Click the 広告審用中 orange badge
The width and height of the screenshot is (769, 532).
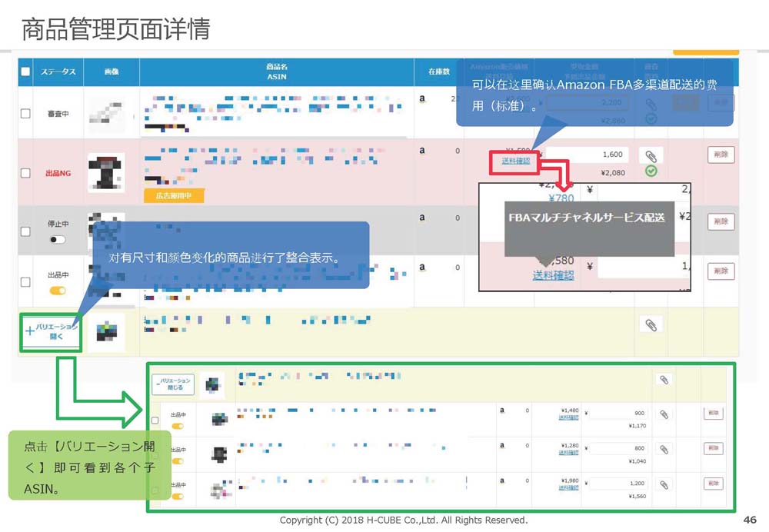click(174, 195)
